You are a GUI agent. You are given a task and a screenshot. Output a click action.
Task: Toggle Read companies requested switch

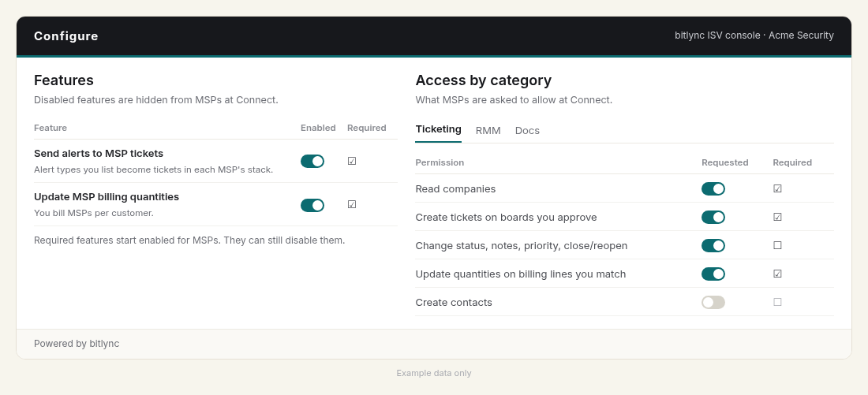(x=713, y=188)
